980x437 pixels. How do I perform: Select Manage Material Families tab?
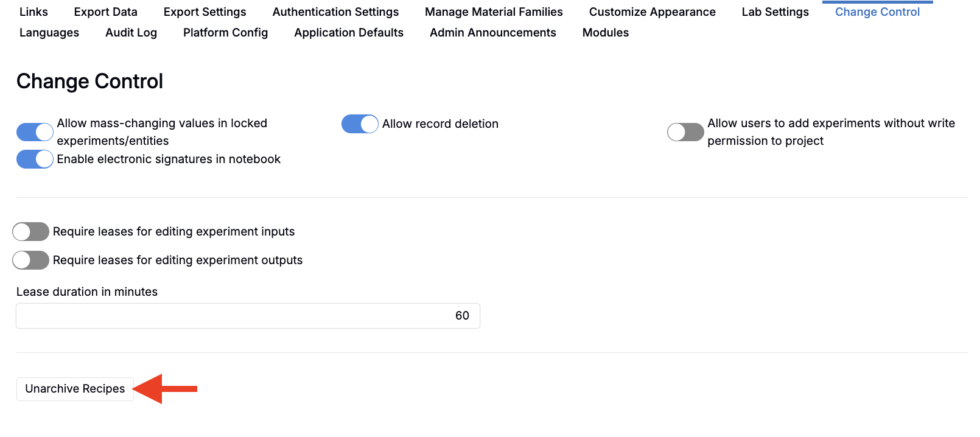coord(494,12)
